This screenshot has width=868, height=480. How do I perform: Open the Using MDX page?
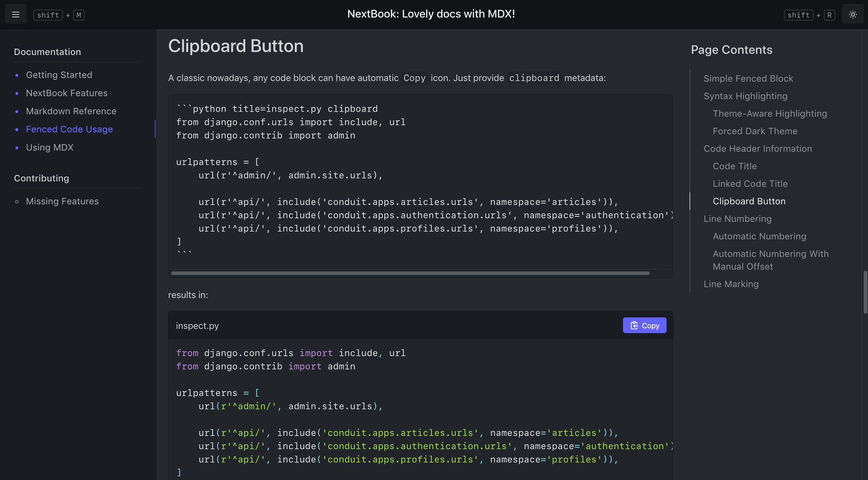[x=50, y=147]
